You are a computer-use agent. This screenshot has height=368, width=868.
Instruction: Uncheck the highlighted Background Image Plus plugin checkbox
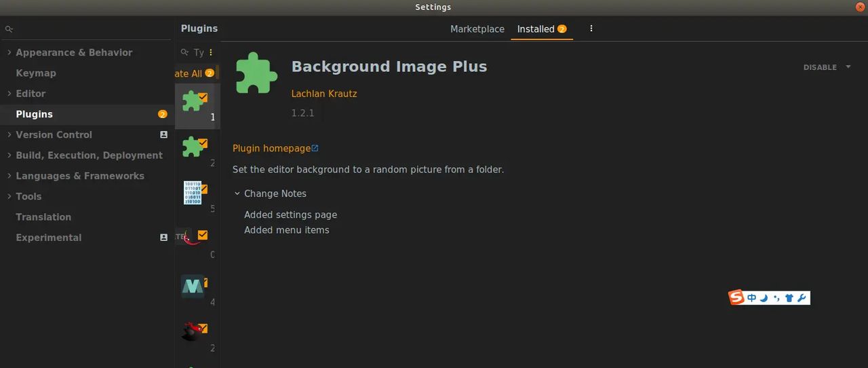(x=203, y=98)
